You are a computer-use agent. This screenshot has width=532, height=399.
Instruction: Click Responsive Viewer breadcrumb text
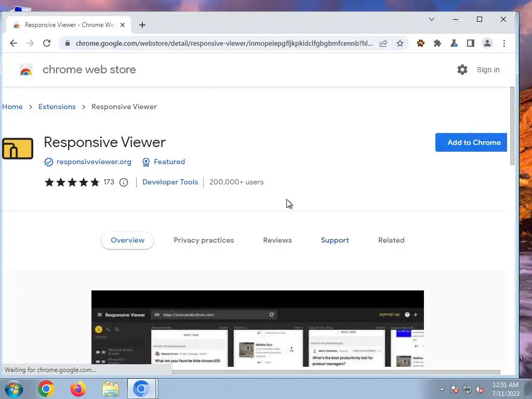(x=124, y=107)
